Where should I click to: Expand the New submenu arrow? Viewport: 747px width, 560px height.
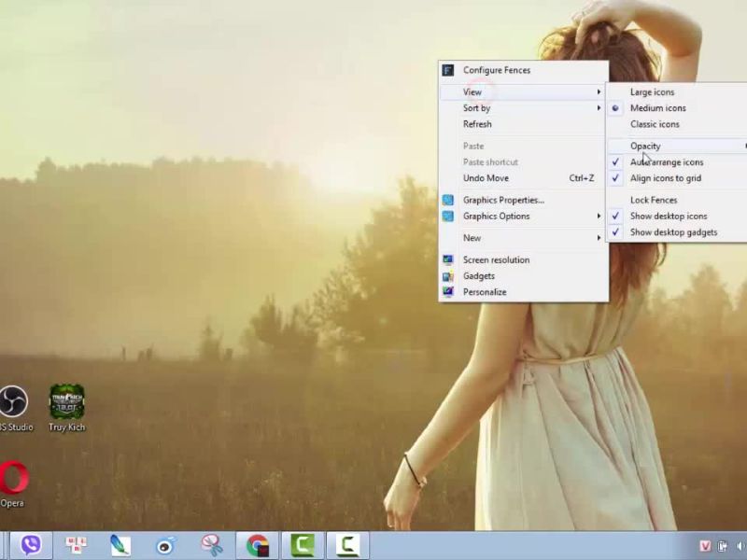coord(599,238)
